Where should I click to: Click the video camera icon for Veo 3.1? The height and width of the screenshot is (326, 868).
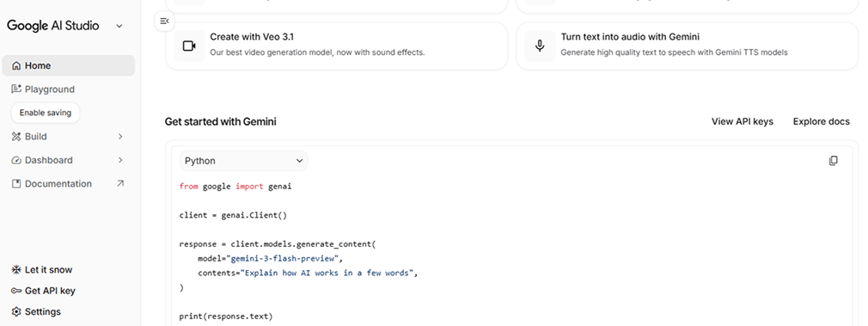[189, 46]
